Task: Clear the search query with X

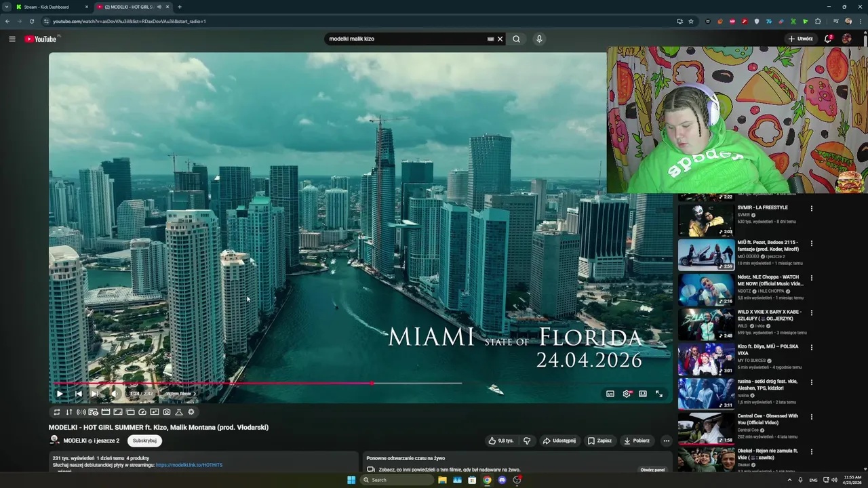Action: pos(500,39)
